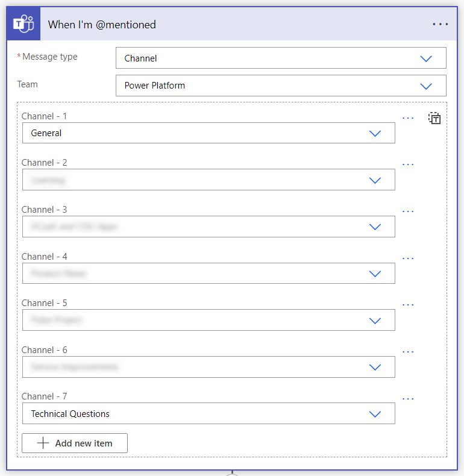This screenshot has height=476, width=464.
Task: Open the trigger's three-dot options menu
Action: coord(440,24)
